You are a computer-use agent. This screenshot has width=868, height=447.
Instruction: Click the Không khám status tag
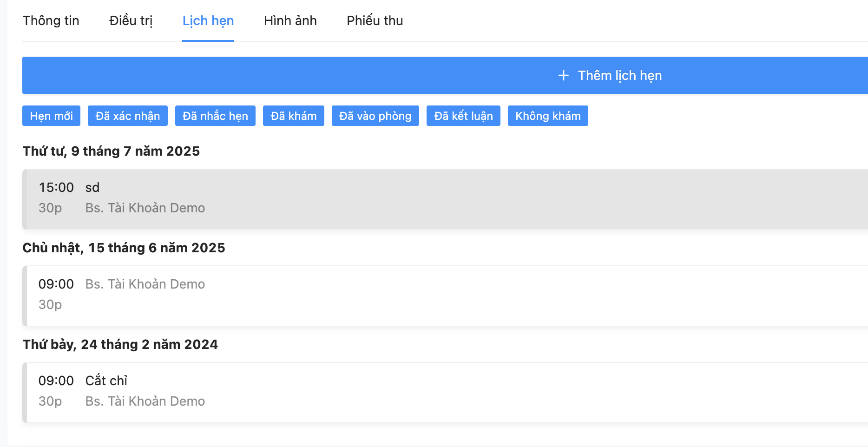(x=548, y=116)
